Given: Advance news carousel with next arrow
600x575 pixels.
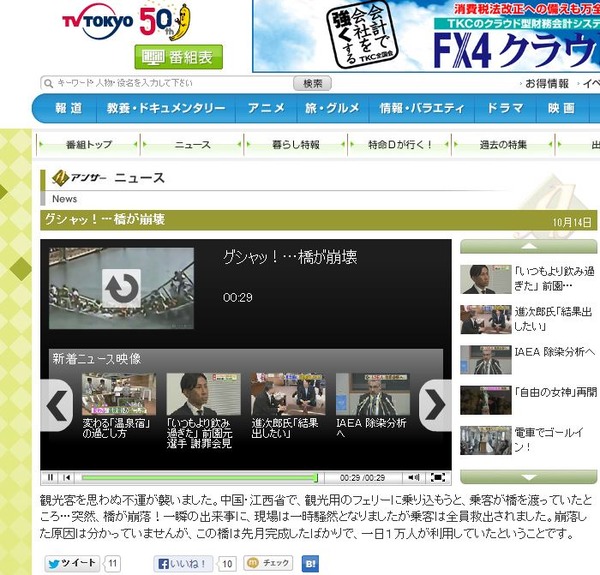Looking at the screenshot, I should (x=435, y=405).
